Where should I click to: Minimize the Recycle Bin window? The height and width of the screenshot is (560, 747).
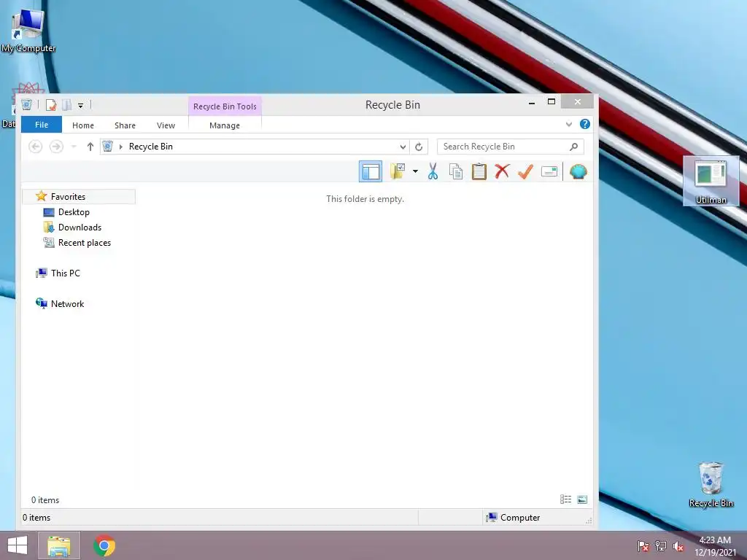[x=532, y=102]
